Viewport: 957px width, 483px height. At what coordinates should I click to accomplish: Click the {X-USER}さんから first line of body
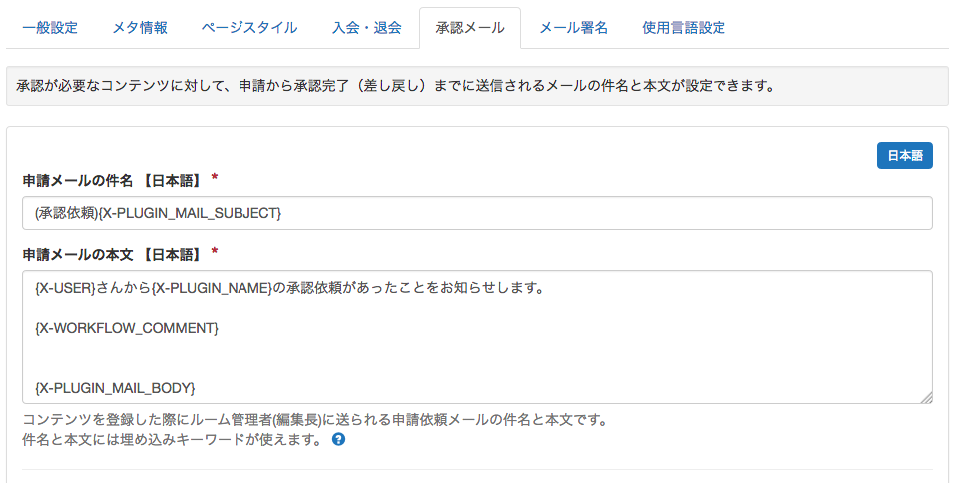point(289,288)
